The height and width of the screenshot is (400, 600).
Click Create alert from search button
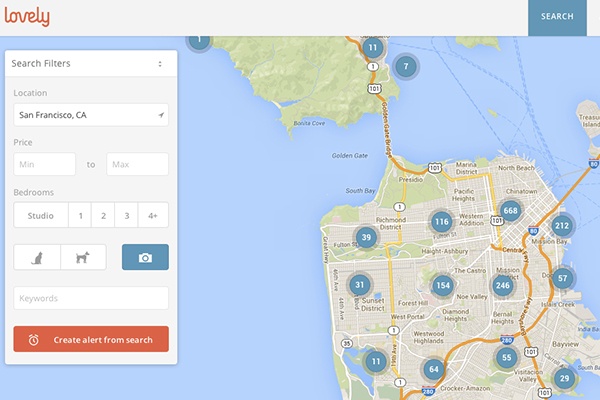91,339
